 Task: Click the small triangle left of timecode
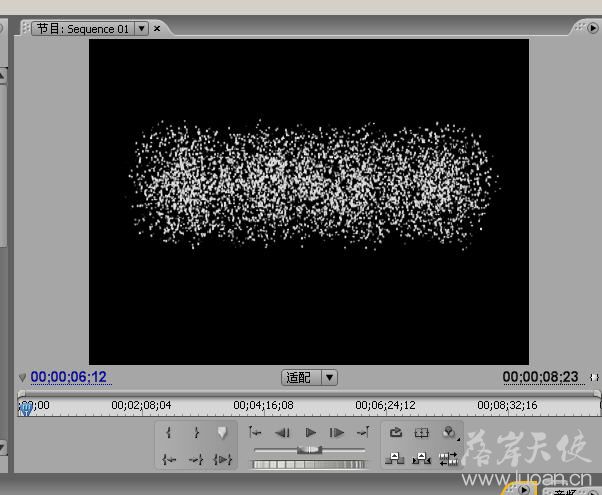pyautogui.click(x=22, y=377)
